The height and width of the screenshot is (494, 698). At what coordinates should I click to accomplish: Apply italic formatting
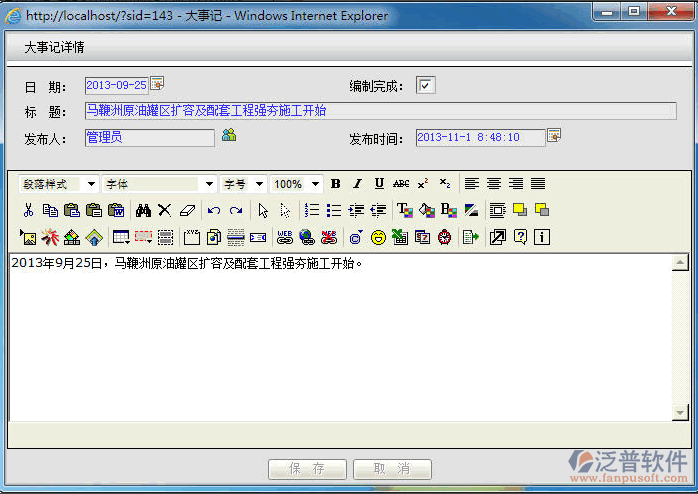pos(357,184)
